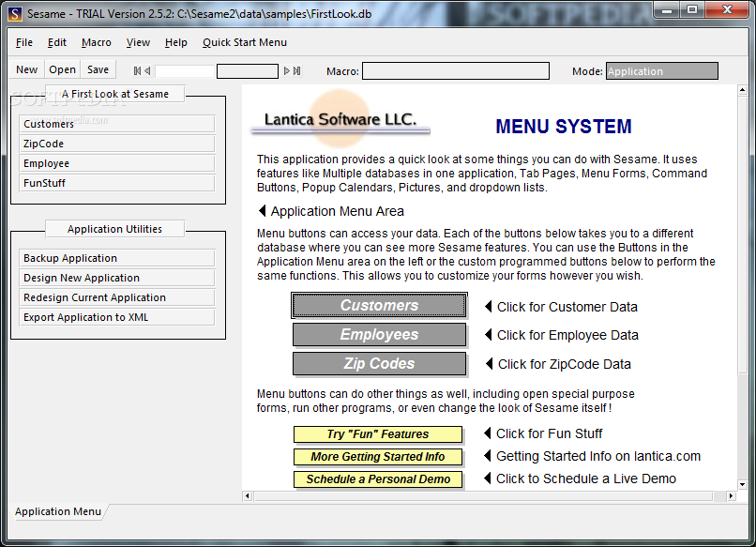The image size is (756, 547).
Task: Open the Edit menu
Action: 57,42
